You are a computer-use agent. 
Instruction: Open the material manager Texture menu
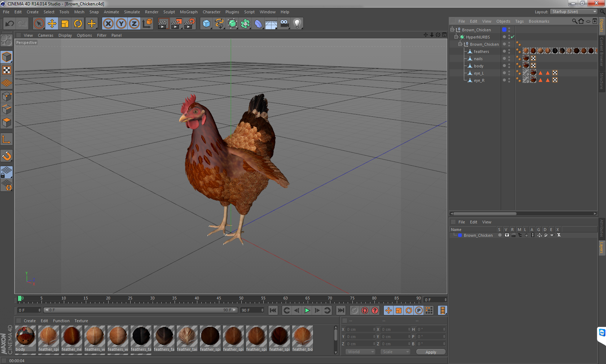pos(81,321)
